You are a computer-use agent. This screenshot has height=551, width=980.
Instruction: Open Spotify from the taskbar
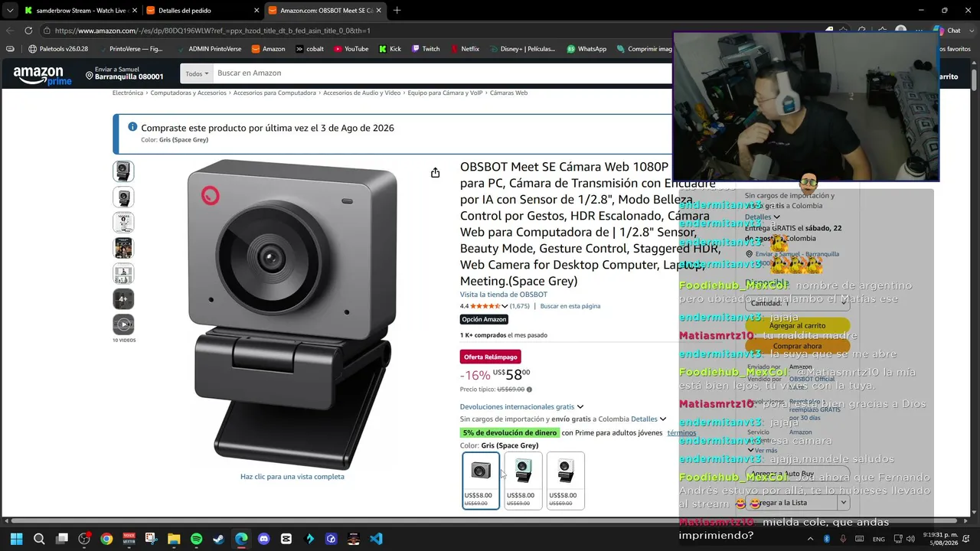point(196,539)
